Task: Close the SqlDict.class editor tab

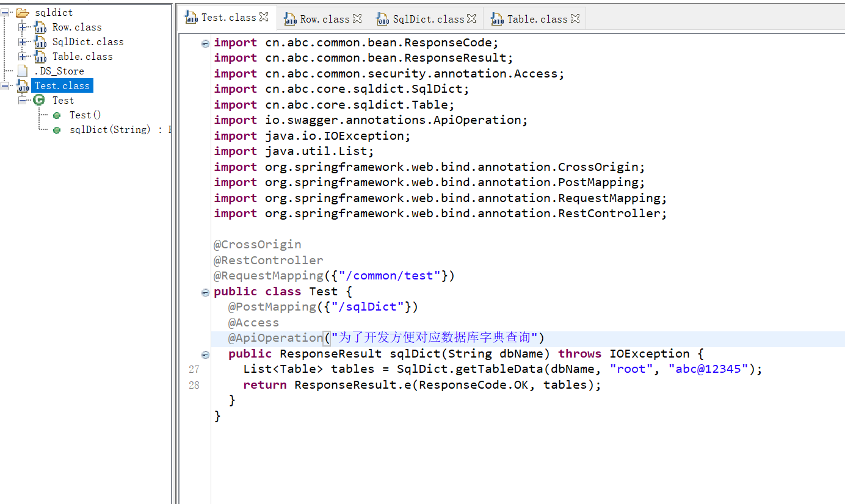Action: pos(471,19)
